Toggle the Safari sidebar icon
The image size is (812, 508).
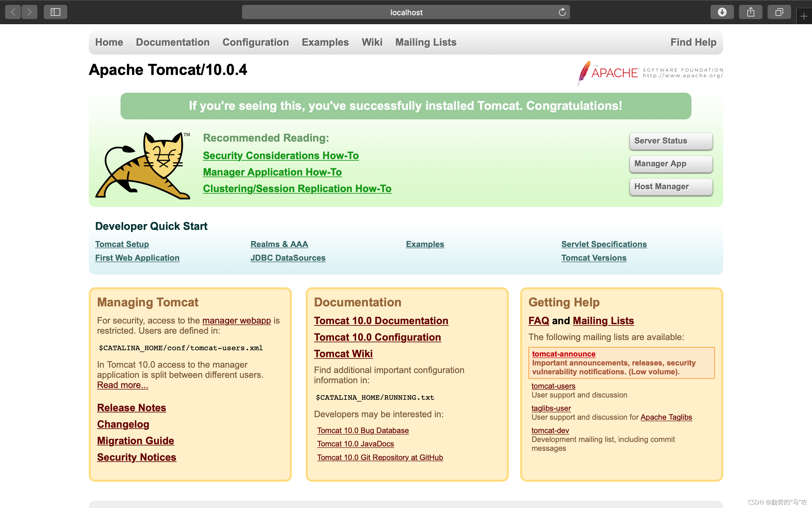(x=56, y=12)
